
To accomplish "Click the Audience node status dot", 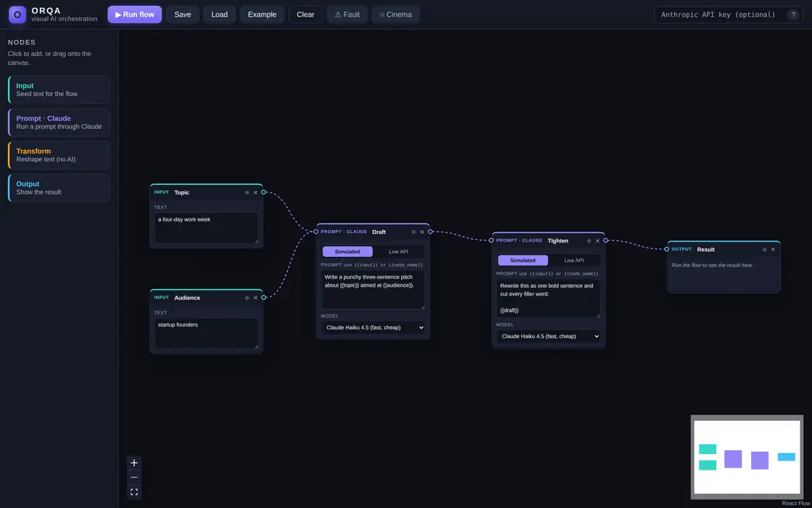I will click(247, 298).
